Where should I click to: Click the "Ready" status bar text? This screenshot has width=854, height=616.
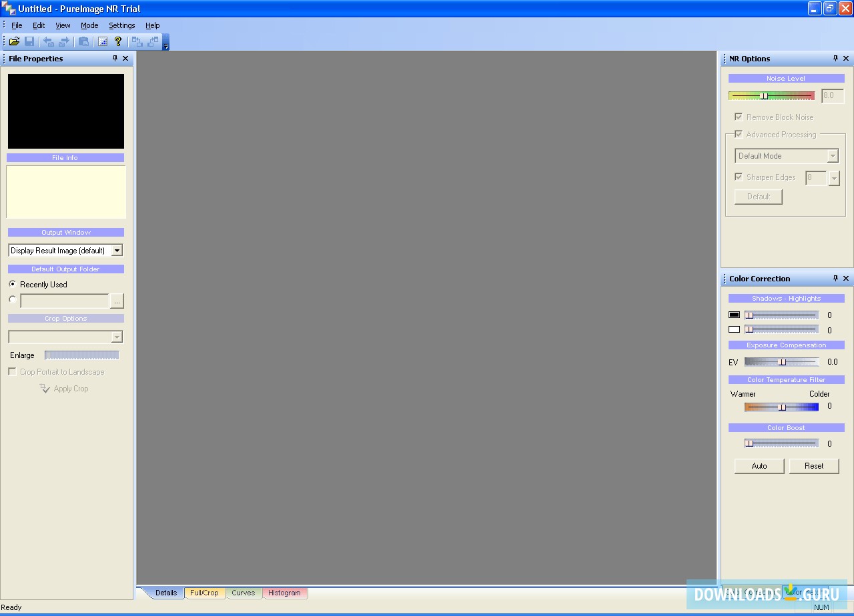[11, 607]
